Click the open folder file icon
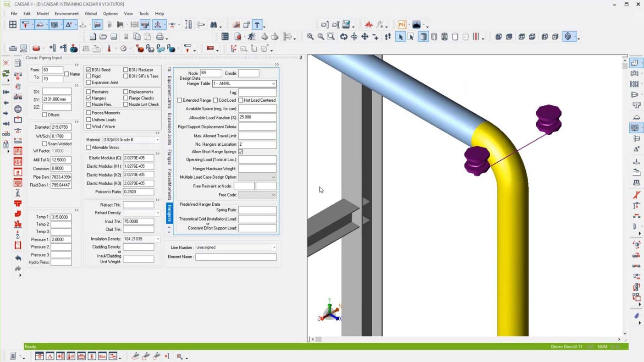 pos(103,37)
